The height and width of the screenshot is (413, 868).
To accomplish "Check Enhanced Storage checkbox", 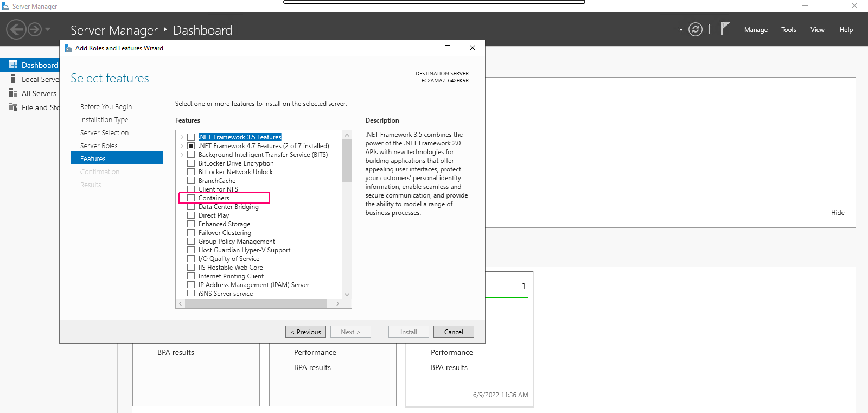I will click(x=191, y=224).
